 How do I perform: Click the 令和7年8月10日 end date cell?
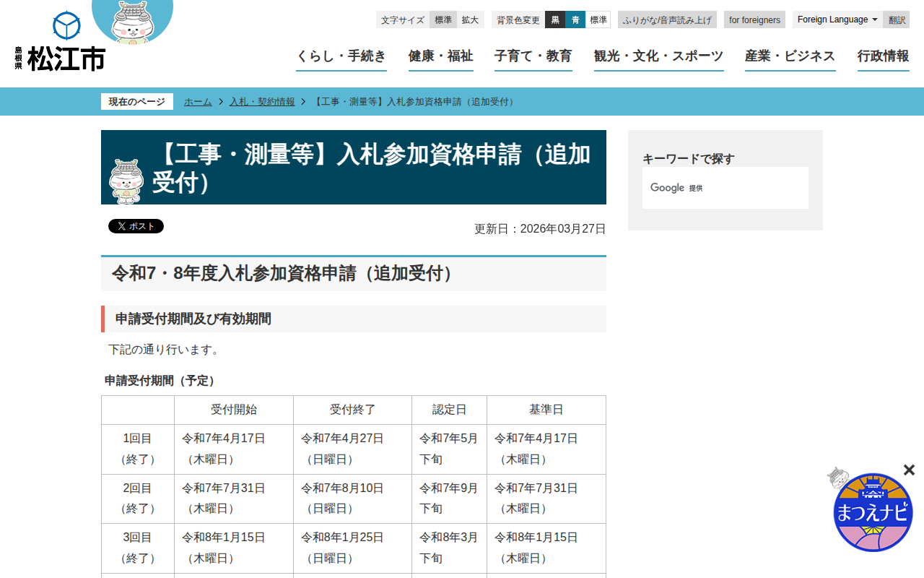click(353, 499)
